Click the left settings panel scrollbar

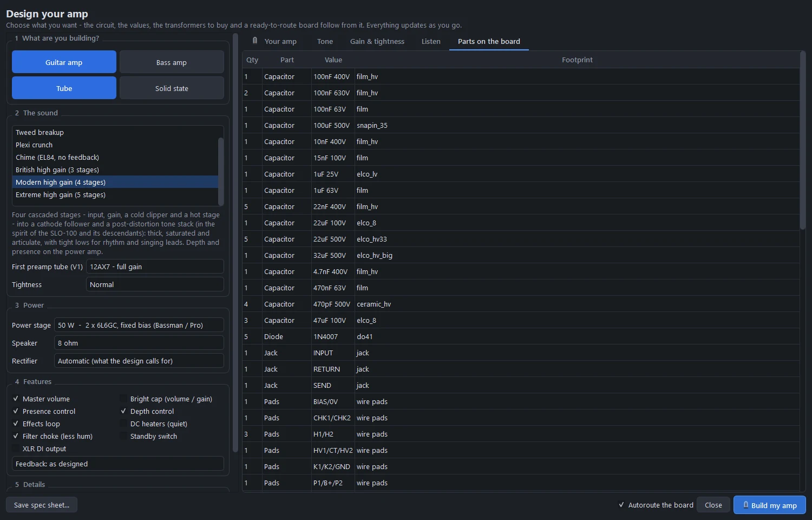(x=235, y=243)
